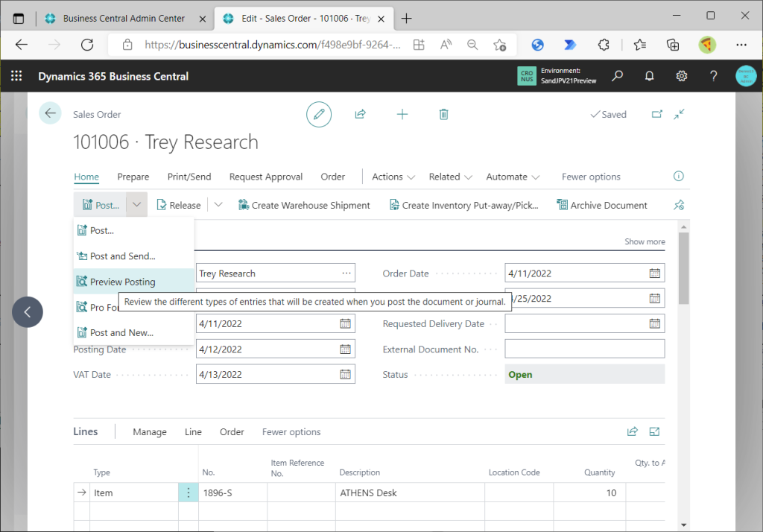
Task: Collapse the page with the shrink arrows icon
Action: [x=680, y=115]
